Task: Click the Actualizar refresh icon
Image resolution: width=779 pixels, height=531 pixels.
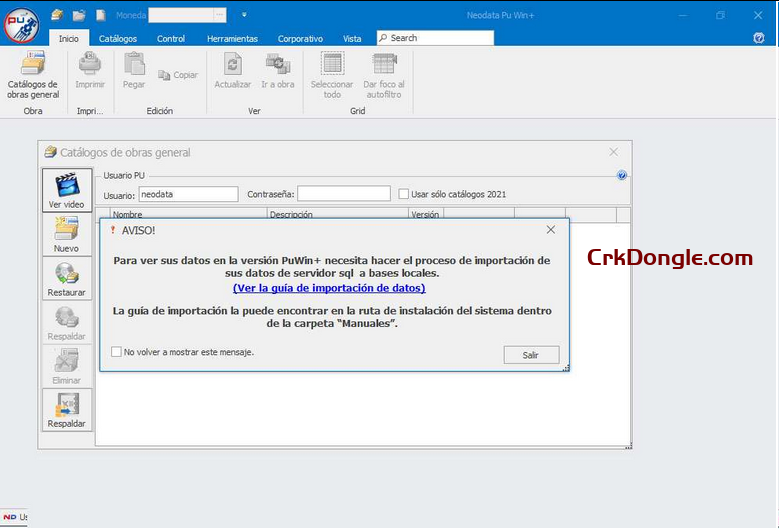Action: pyautogui.click(x=233, y=66)
